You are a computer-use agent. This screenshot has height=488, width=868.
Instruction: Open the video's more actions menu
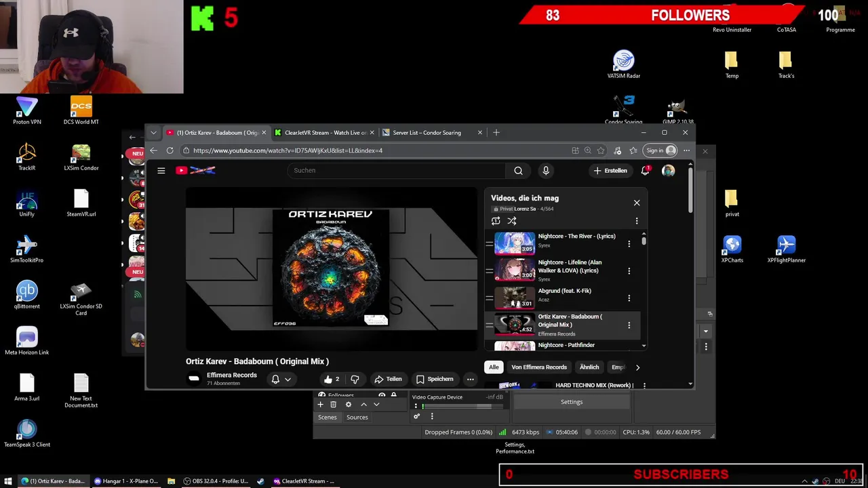click(x=470, y=379)
